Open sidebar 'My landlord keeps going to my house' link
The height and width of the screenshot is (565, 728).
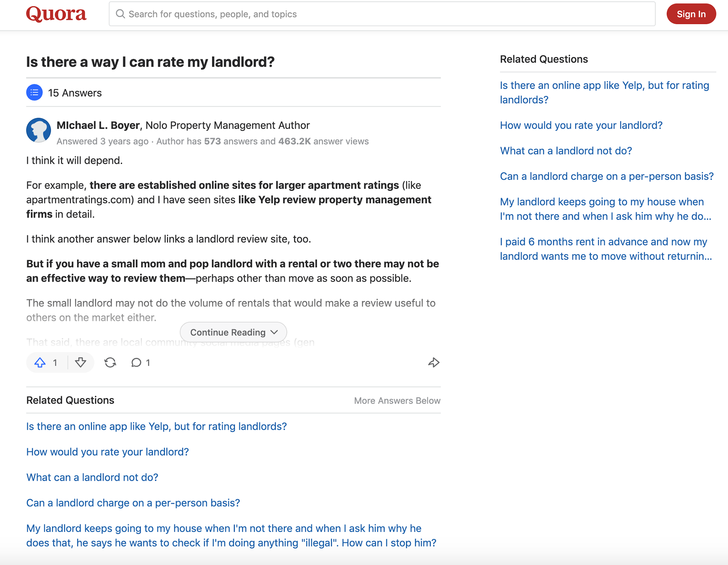tap(606, 209)
